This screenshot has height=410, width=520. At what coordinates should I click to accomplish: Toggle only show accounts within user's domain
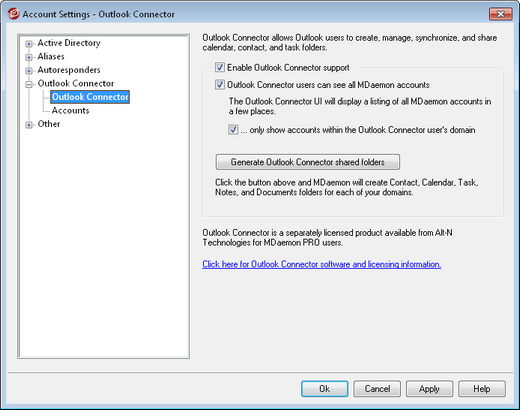[x=233, y=129]
